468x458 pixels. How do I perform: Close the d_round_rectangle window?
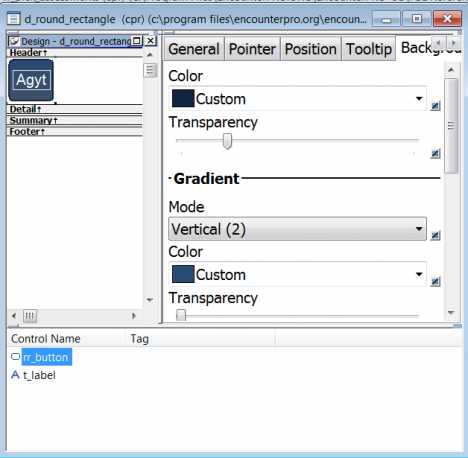pyautogui.click(x=447, y=19)
